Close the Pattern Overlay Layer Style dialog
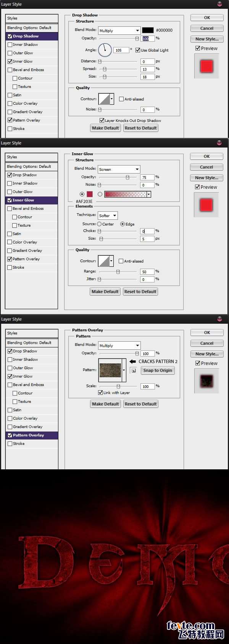Screen dimensions: 229x644 click(x=219, y=319)
